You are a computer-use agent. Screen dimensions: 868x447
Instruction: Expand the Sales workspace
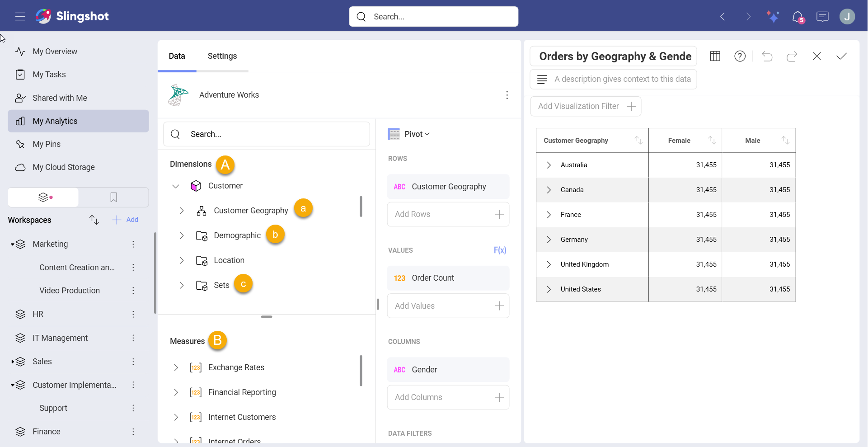pos(12,362)
